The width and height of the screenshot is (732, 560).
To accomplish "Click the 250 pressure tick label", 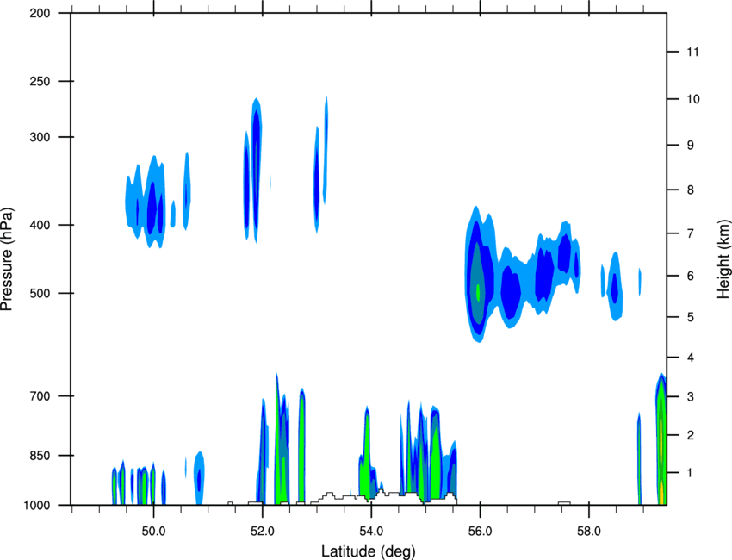I will (40, 81).
